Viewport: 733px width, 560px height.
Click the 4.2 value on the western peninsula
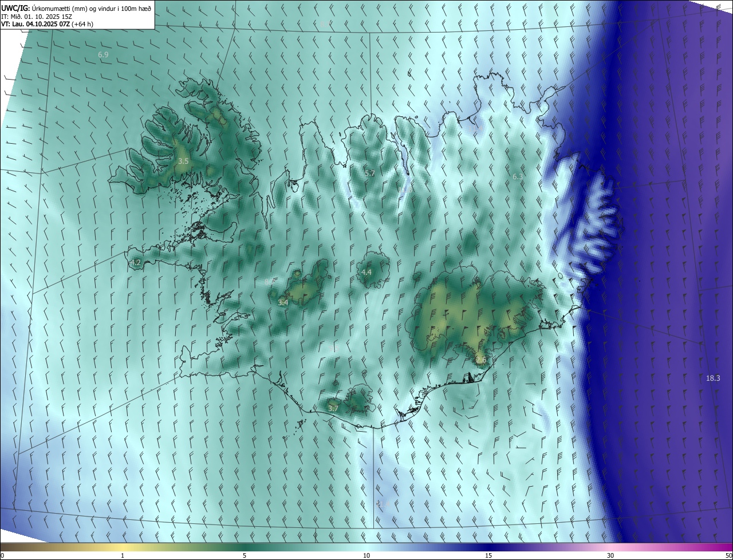(x=136, y=263)
